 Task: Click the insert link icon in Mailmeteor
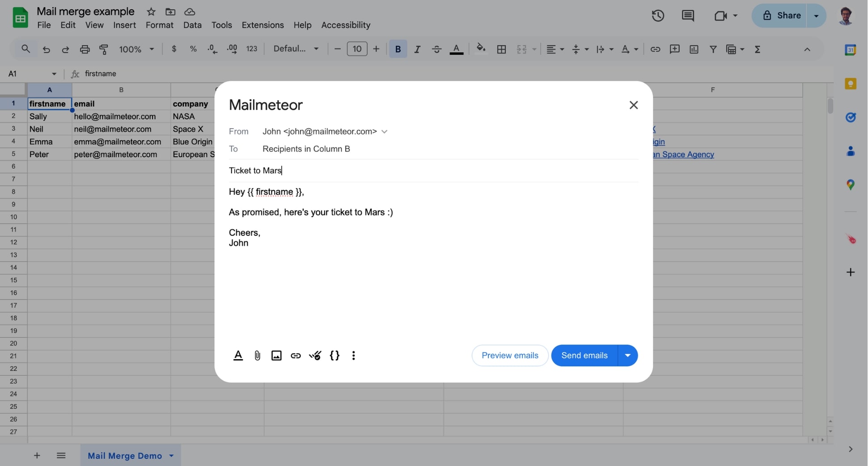[x=296, y=356]
